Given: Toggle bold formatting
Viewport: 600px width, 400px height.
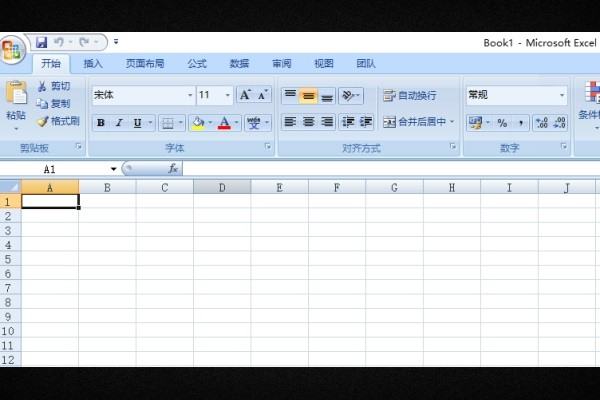Looking at the screenshot, I should pyautogui.click(x=101, y=123).
